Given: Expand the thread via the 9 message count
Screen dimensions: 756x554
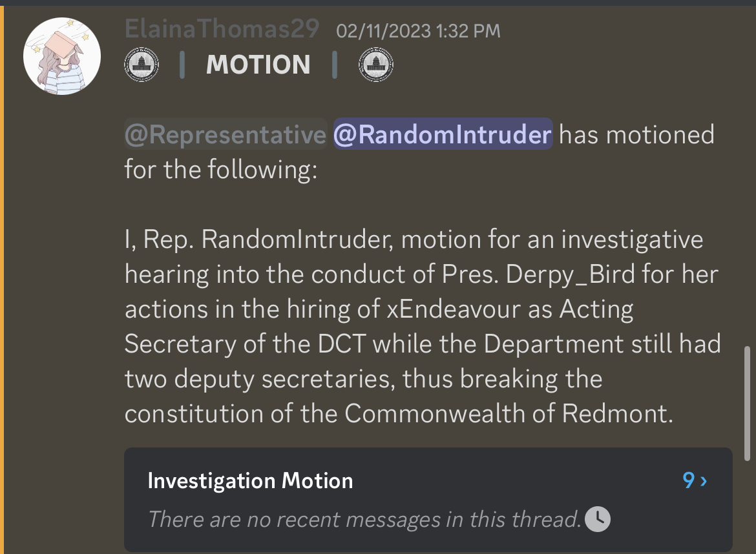Looking at the screenshot, I should coord(689,480).
